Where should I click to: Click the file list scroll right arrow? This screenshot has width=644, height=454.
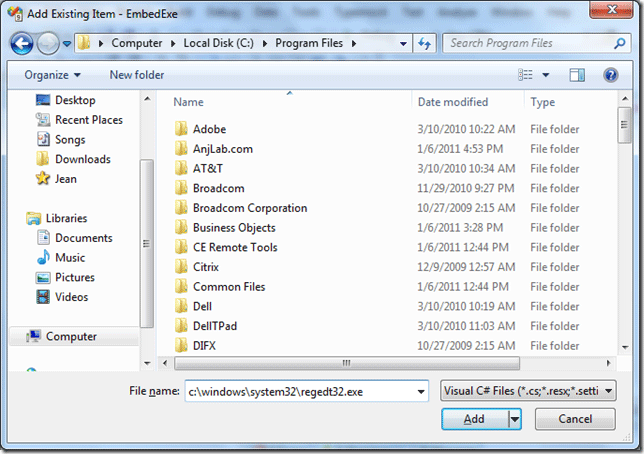point(609,363)
